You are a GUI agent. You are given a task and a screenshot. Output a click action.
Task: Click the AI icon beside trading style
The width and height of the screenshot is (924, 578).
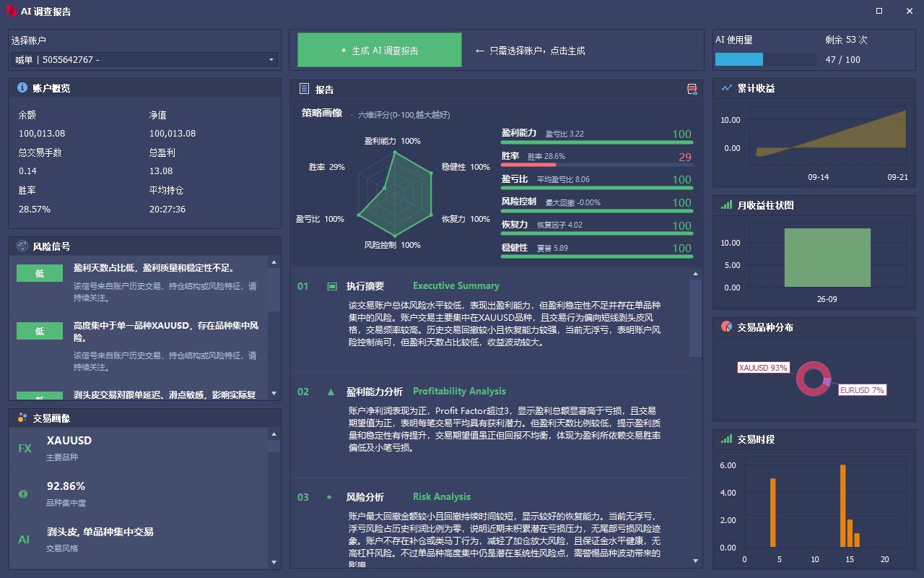[24, 539]
